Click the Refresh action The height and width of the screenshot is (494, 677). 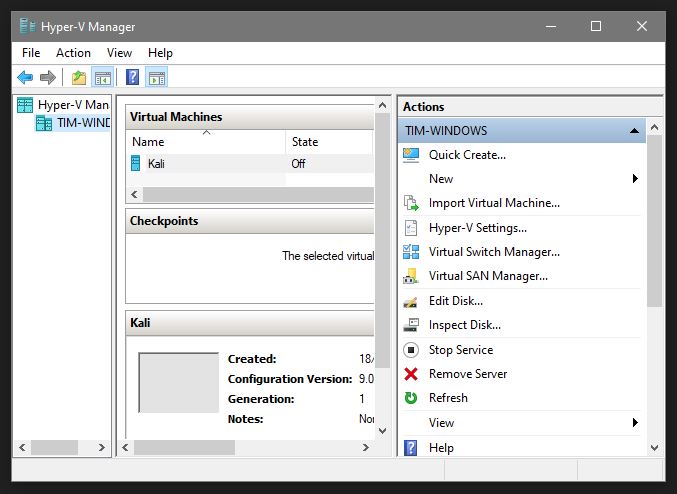[x=448, y=398]
